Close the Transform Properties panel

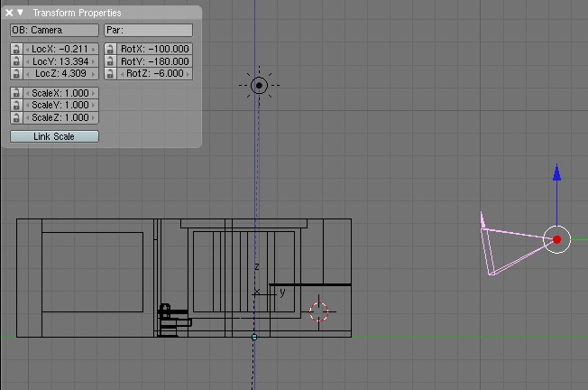tap(9, 13)
